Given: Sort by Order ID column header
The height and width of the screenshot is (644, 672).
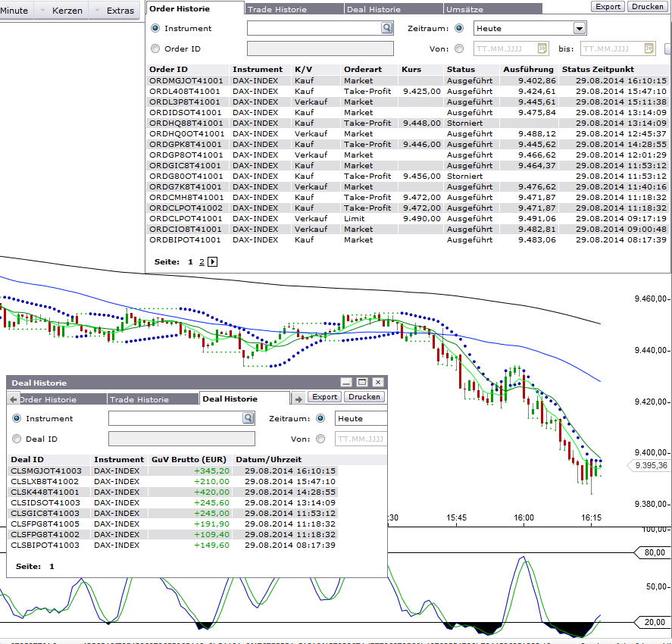Looking at the screenshot, I should point(168,70).
